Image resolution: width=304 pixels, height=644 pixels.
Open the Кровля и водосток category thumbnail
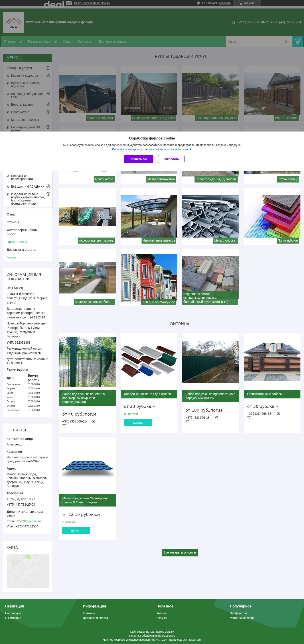click(x=87, y=94)
